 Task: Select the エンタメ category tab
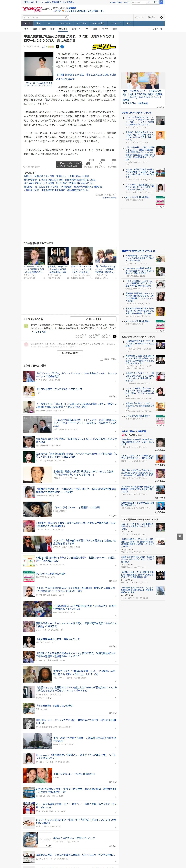point(63,29)
